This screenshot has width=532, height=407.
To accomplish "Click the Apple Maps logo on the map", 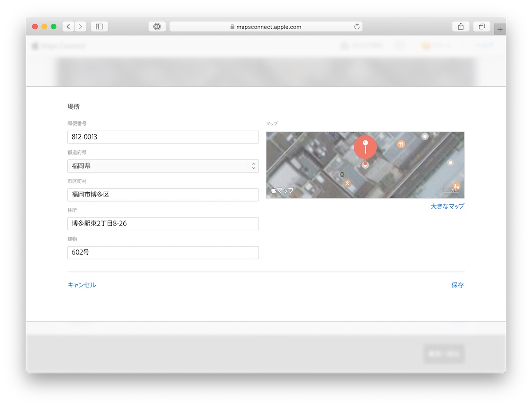I will (x=282, y=190).
